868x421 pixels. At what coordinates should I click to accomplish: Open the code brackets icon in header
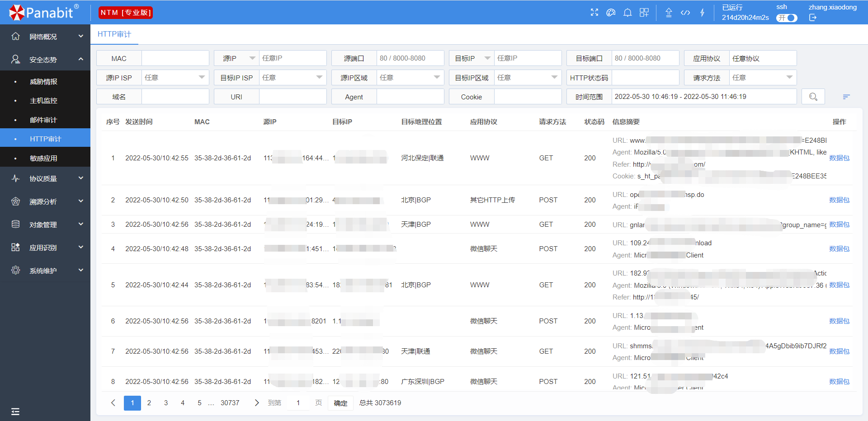[x=685, y=12]
